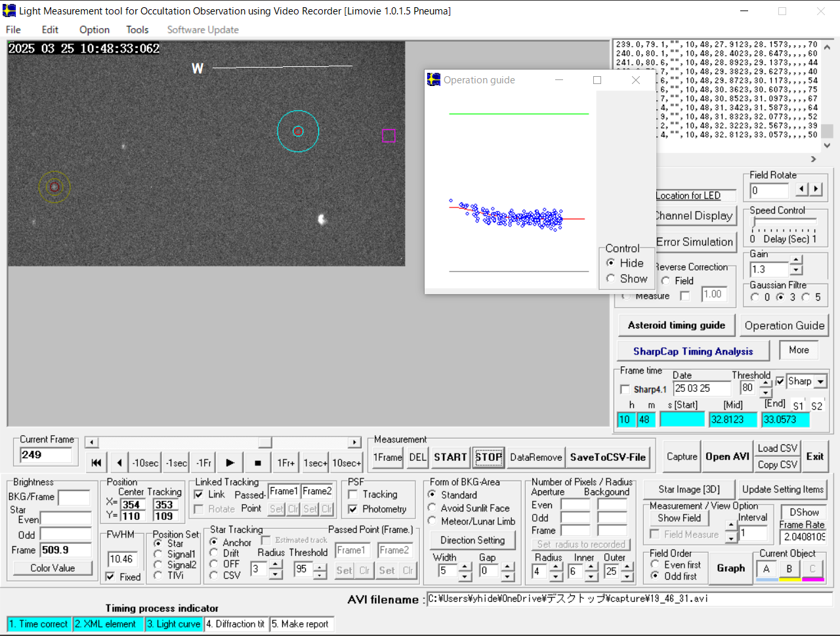Step back using the left arrow button

[x=119, y=463]
